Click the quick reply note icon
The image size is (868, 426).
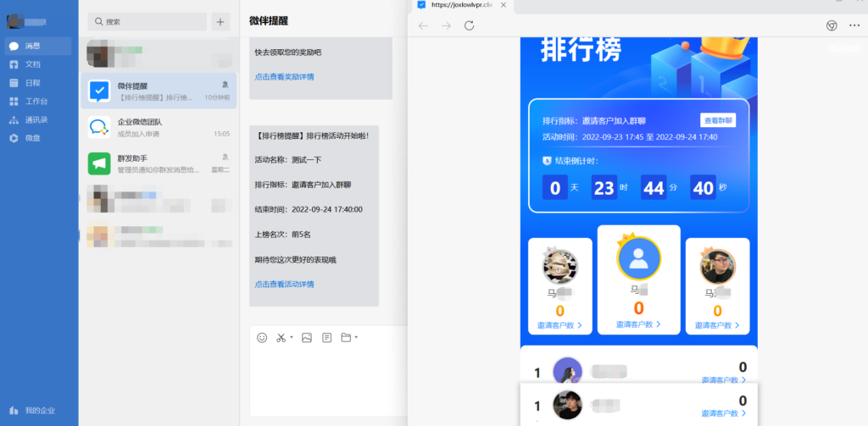(x=326, y=338)
